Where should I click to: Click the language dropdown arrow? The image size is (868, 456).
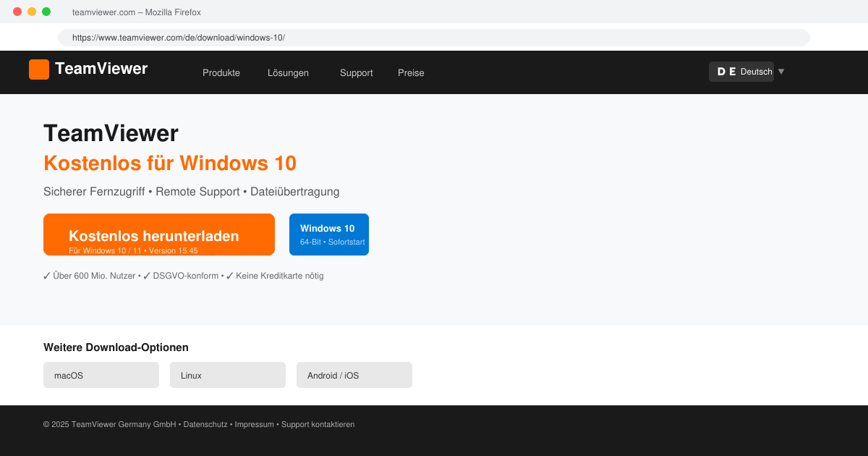pyautogui.click(x=781, y=72)
